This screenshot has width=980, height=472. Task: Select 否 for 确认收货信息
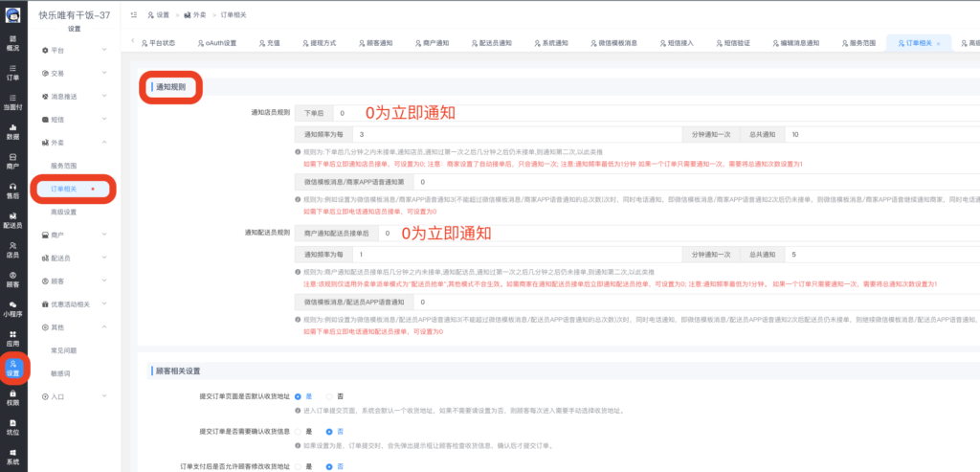point(330,432)
